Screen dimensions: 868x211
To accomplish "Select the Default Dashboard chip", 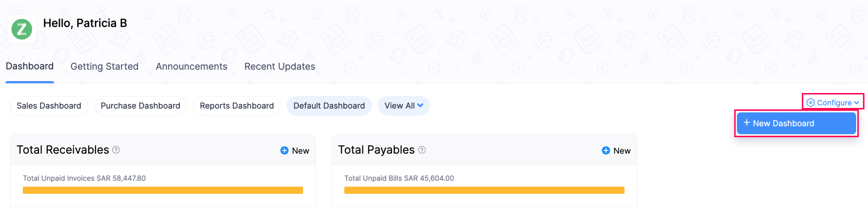I will [x=329, y=105].
